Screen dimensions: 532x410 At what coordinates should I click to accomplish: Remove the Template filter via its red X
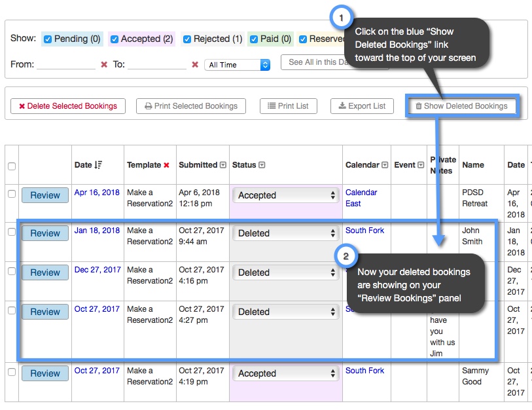(x=165, y=164)
